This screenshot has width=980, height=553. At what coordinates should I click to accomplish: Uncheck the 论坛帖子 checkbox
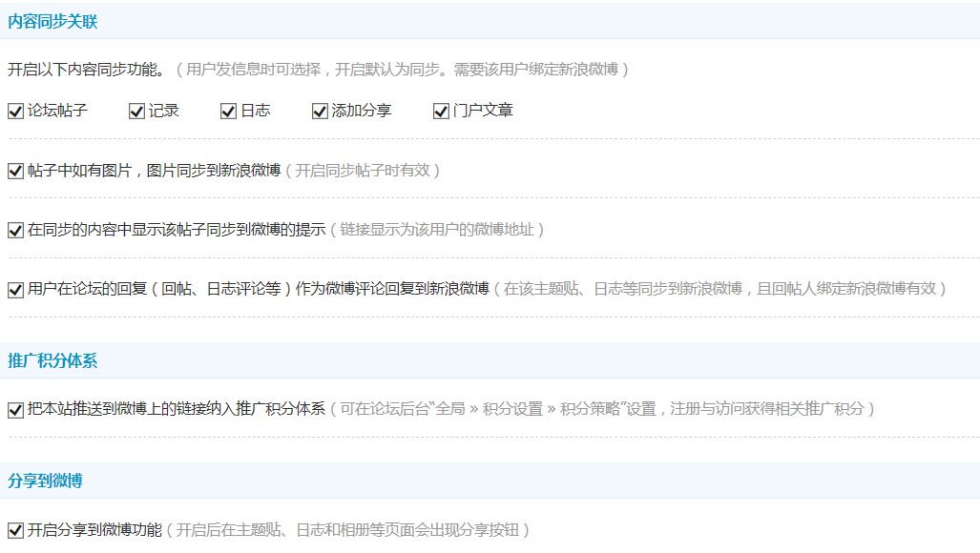[15, 112]
